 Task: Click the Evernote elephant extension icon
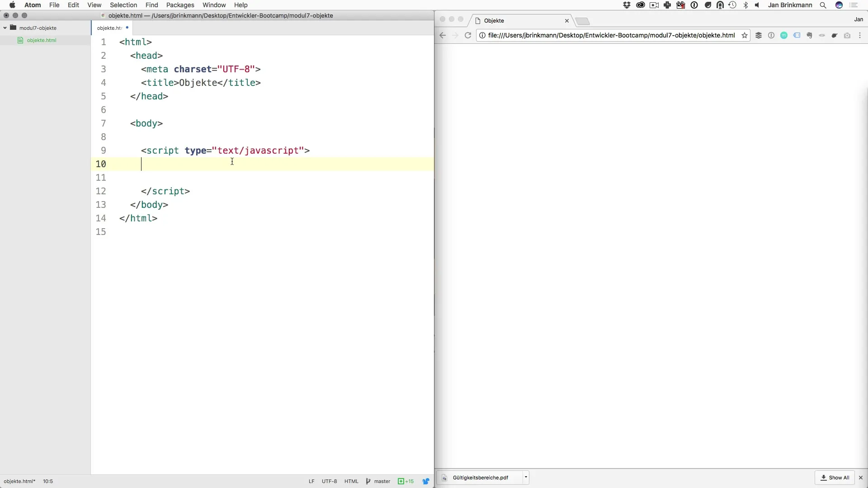tap(809, 35)
